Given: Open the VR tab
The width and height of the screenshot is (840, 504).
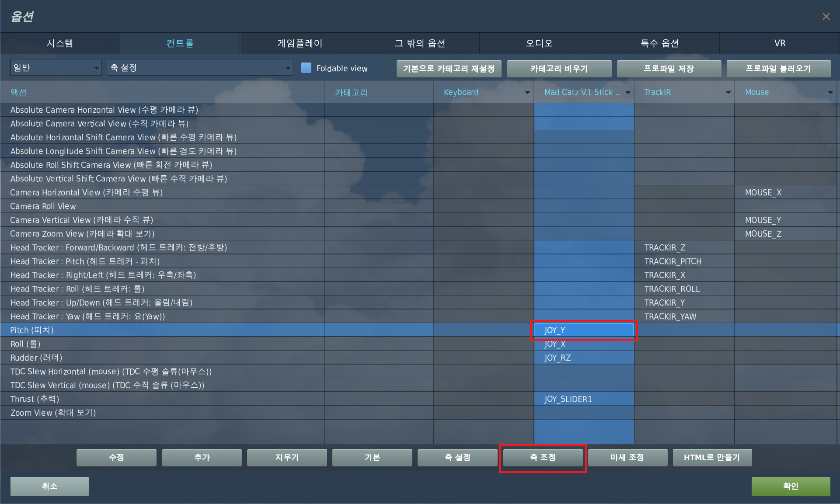Looking at the screenshot, I should click(x=780, y=43).
